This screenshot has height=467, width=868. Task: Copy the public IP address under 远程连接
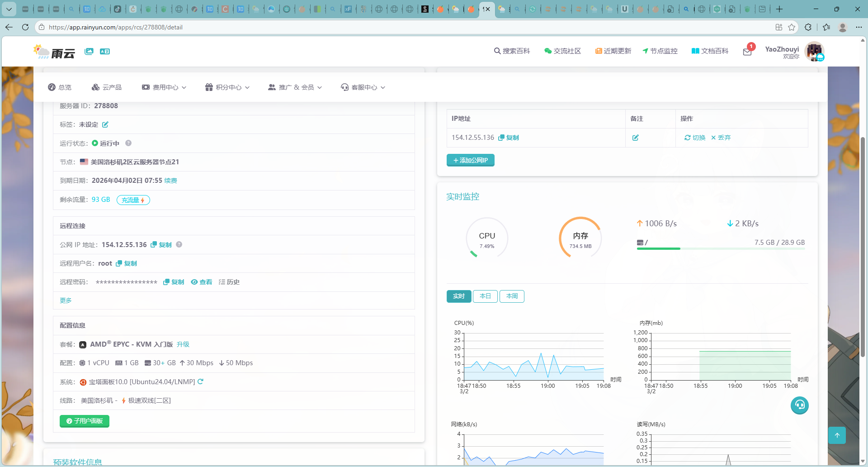pos(161,245)
